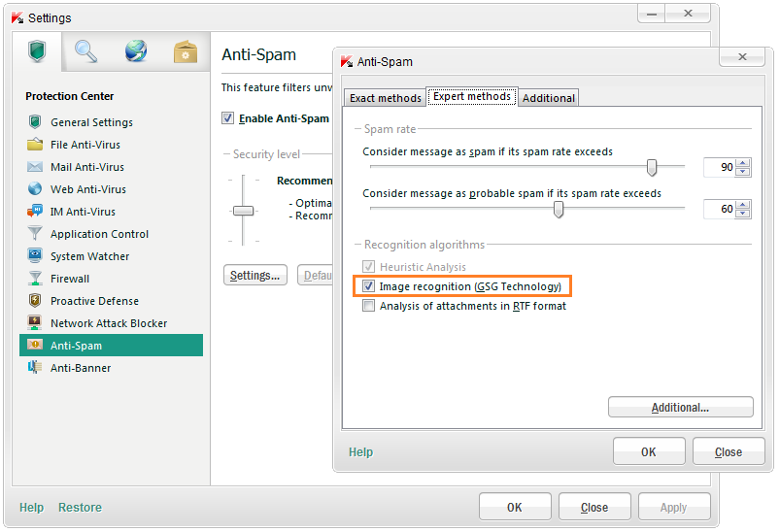Click the Security level vertical slider handle
Screen dimensions: 780x532
243,211
